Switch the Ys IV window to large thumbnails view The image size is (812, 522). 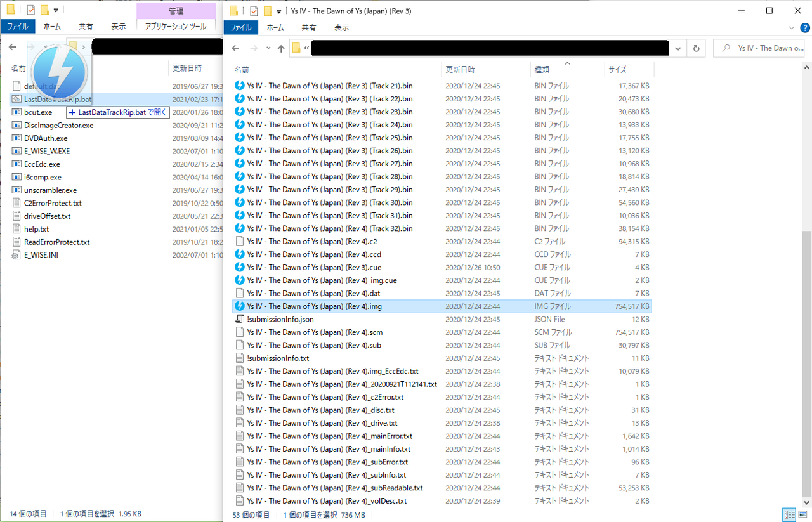point(802,515)
